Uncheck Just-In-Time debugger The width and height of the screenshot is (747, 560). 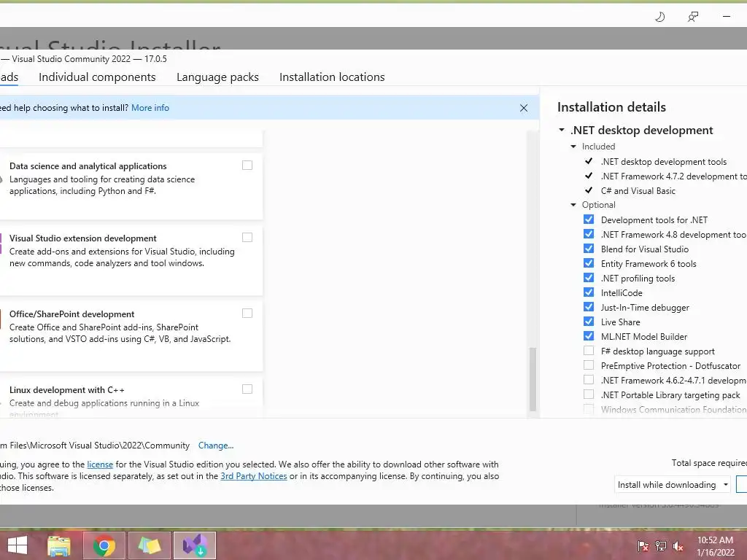coord(589,307)
